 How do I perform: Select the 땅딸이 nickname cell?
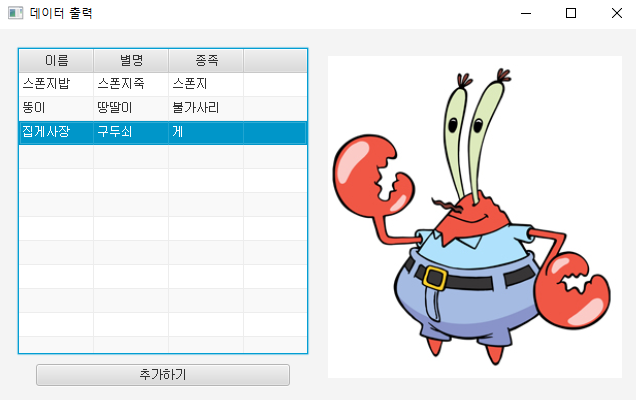[x=131, y=108]
